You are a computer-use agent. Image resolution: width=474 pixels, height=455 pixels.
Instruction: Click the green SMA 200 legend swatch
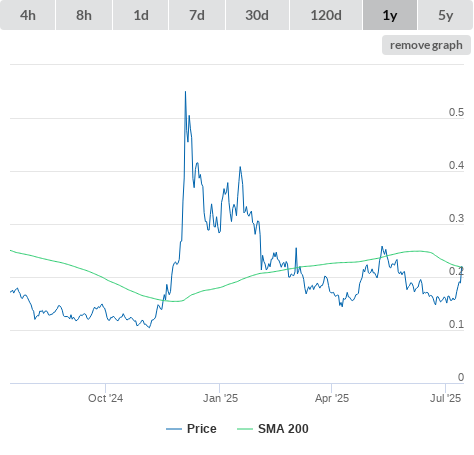pyautogui.click(x=245, y=429)
